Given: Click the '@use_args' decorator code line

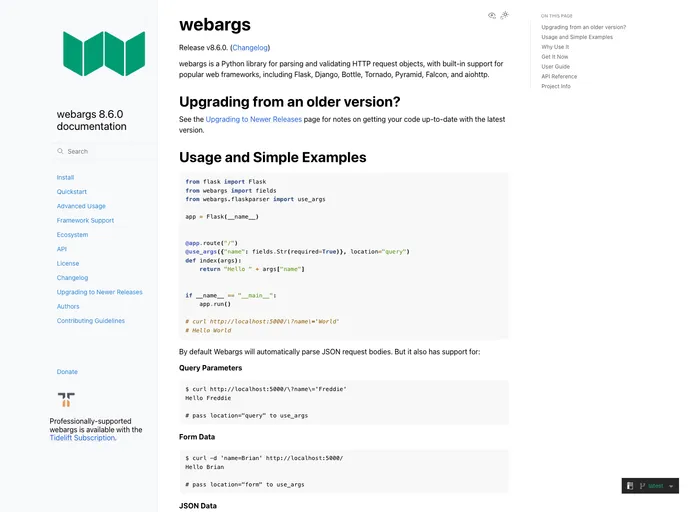Looking at the screenshot, I should pos(297,252).
